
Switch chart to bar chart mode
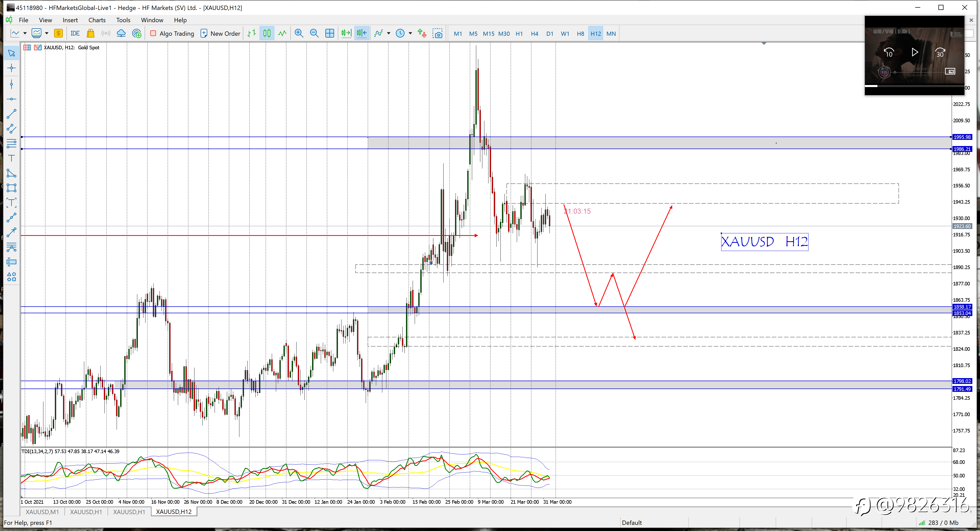tap(251, 33)
